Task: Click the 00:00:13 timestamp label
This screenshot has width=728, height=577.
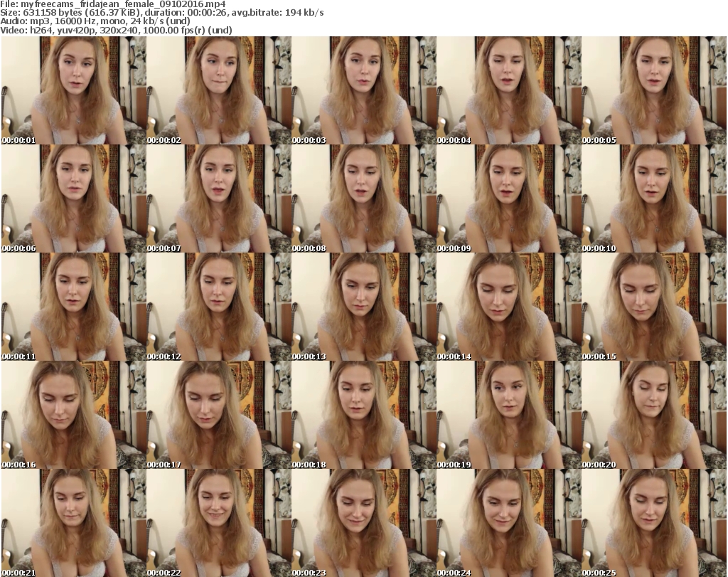Action: [309, 356]
